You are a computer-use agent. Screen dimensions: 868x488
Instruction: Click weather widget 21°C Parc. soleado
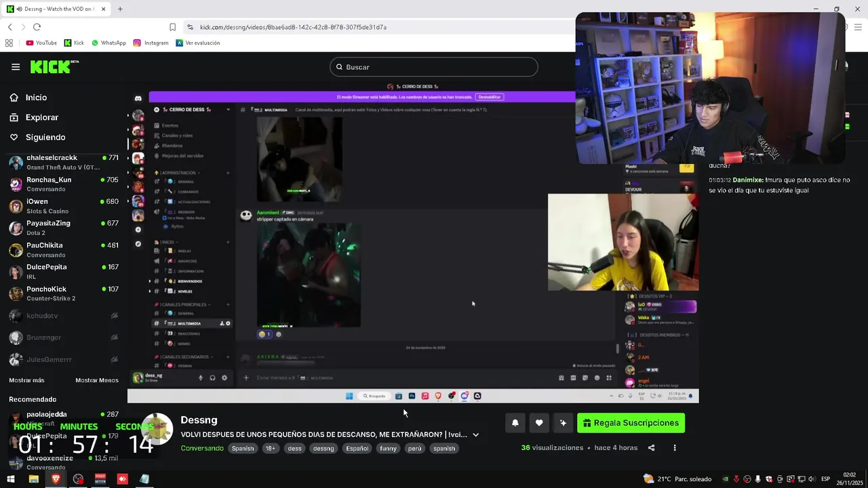tap(677, 479)
